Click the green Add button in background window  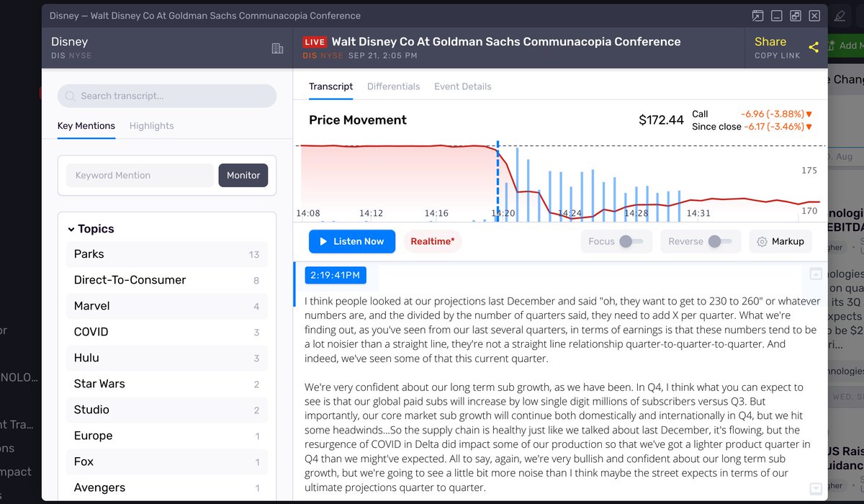point(845,45)
